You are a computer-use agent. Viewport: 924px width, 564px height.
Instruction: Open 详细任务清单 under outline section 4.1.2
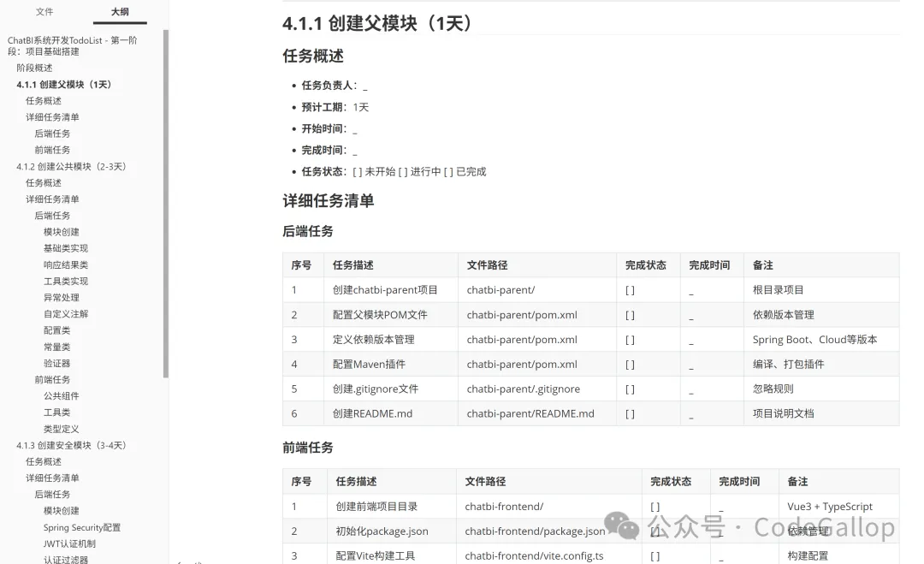pyautogui.click(x=52, y=199)
